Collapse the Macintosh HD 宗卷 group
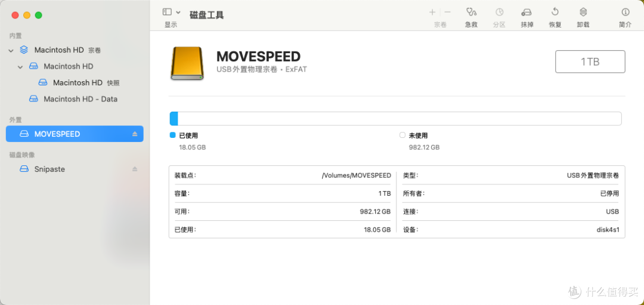The height and width of the screenshot is (305, 644). tap(11, 50)
